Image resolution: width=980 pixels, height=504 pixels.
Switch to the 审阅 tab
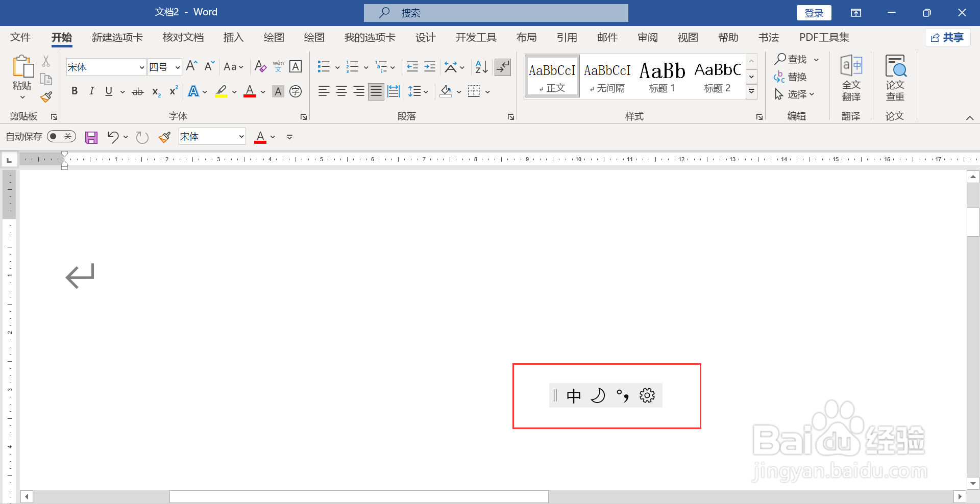pyautogui.click(x=647, y=37)
